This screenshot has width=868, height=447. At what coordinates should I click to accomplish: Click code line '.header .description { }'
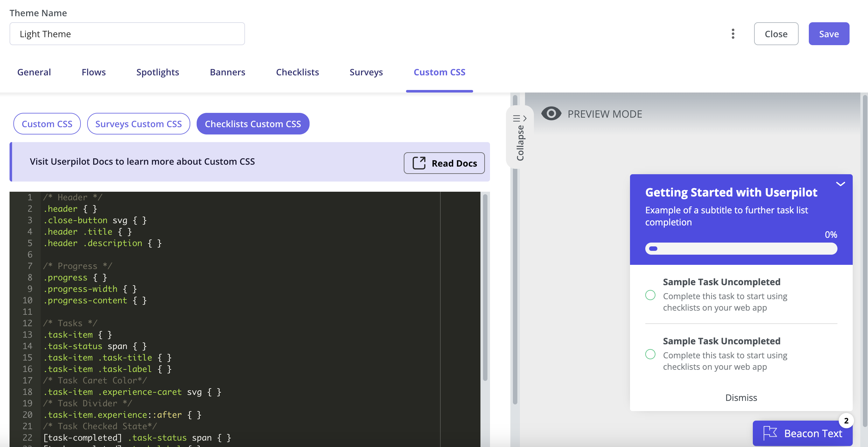(102, 243)
